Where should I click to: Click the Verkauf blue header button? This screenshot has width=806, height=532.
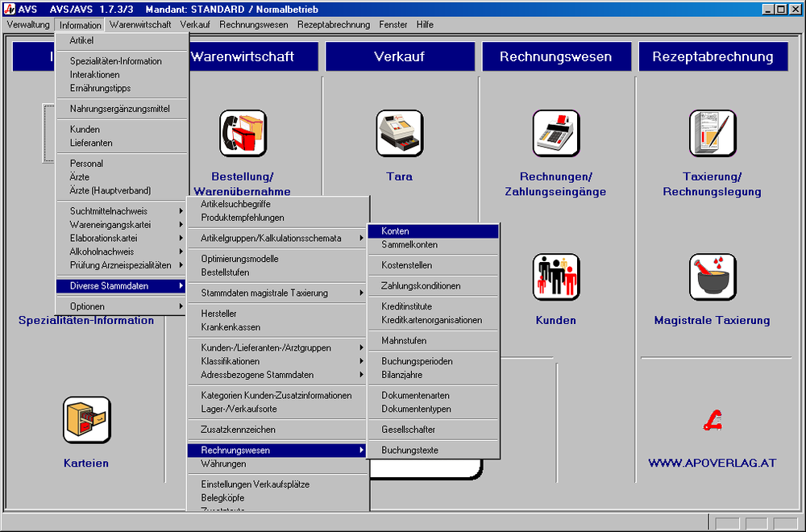pos(399,56)
